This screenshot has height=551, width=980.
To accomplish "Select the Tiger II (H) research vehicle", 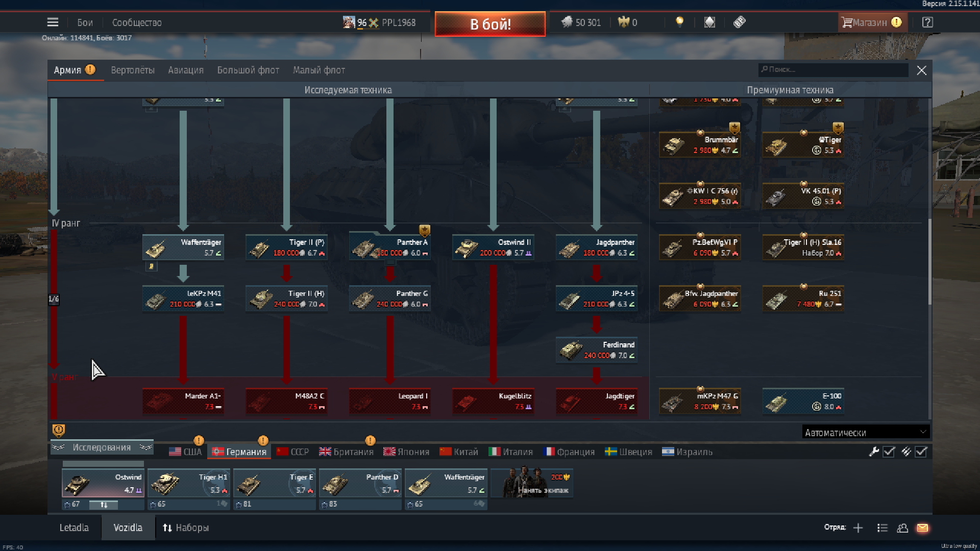I will pos(286,298).
